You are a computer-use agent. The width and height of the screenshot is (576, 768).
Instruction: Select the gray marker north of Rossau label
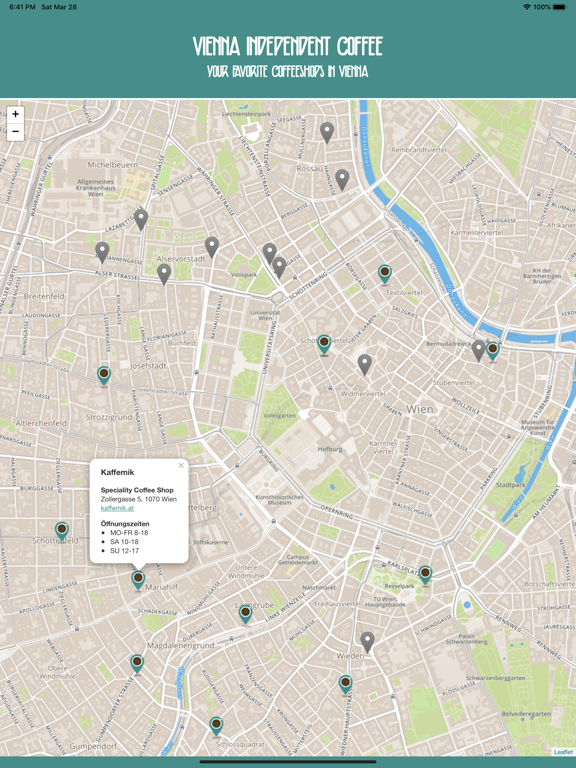click(327, 133)
